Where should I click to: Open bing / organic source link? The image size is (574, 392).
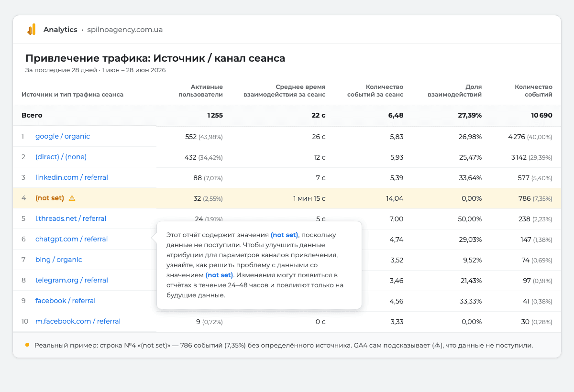point(59,260)
